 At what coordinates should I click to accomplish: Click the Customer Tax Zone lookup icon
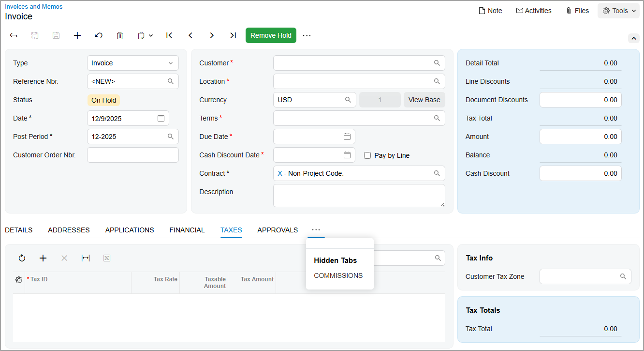[623, 276]
